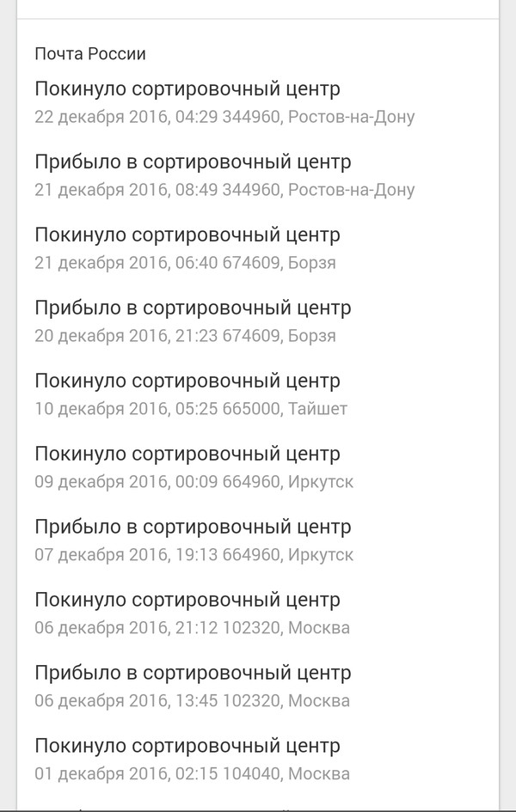Screen dimensions: 516x812
Task: Open 'Покинуло' title for Тайшет entry
Action: coord(187,381)
